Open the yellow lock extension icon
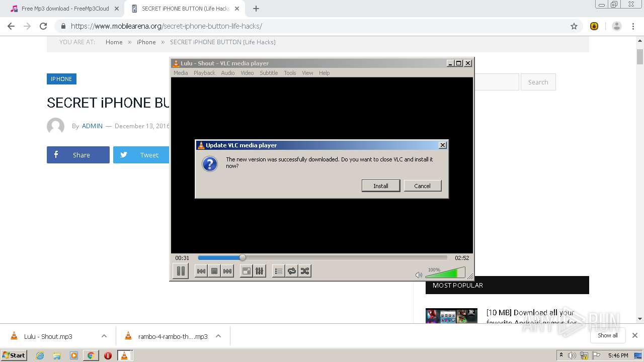This screenshot has width=644, height=362. pos(594,26)
